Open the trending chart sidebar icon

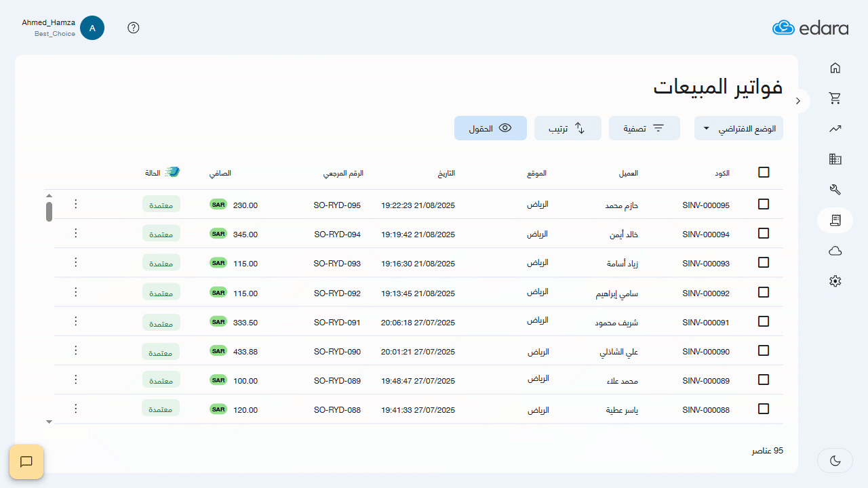835,129
